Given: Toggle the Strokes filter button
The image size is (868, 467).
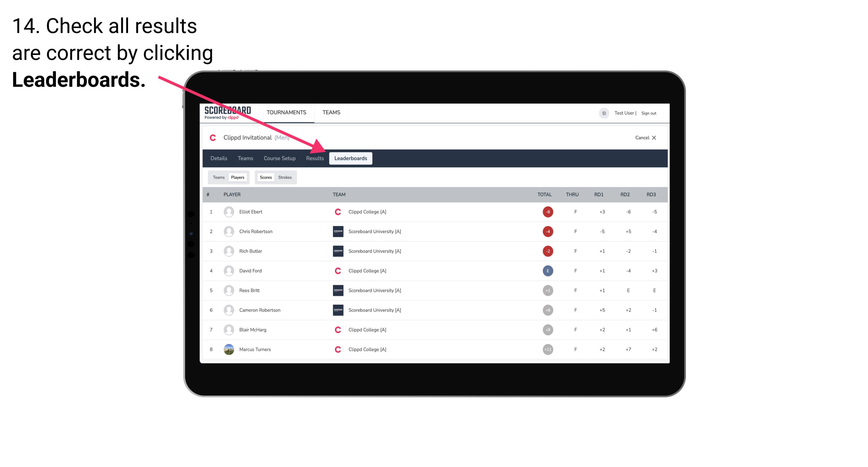Looking at the screenshot, I should tap(285, 177).
